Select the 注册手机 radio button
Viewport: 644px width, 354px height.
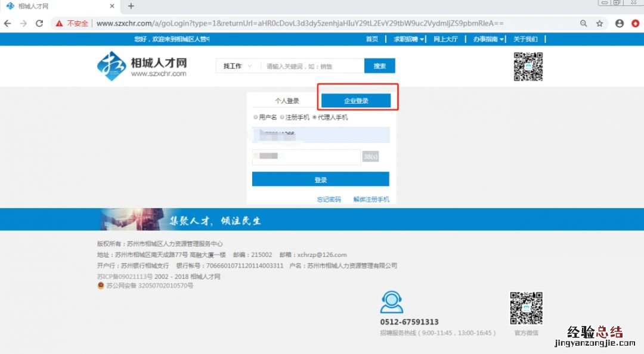(283, 117)
